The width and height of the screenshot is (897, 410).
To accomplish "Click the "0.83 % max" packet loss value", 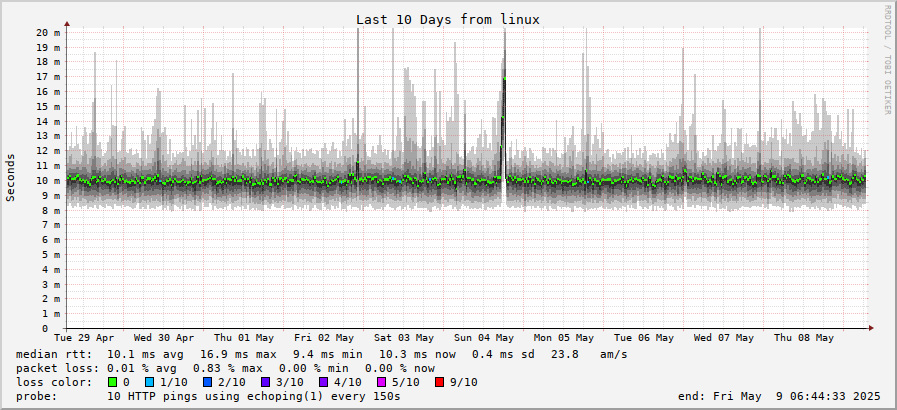I will [x=228, y=368].
